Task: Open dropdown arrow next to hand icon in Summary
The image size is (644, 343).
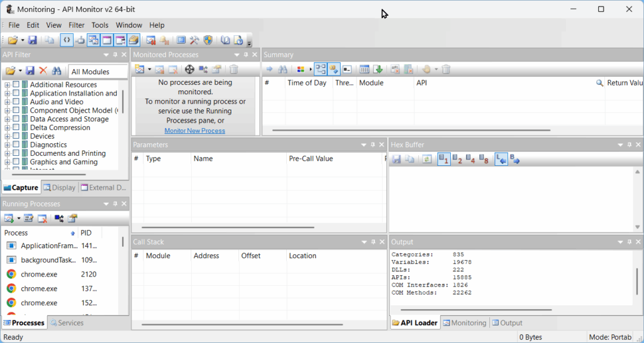Action: point(436,69)
